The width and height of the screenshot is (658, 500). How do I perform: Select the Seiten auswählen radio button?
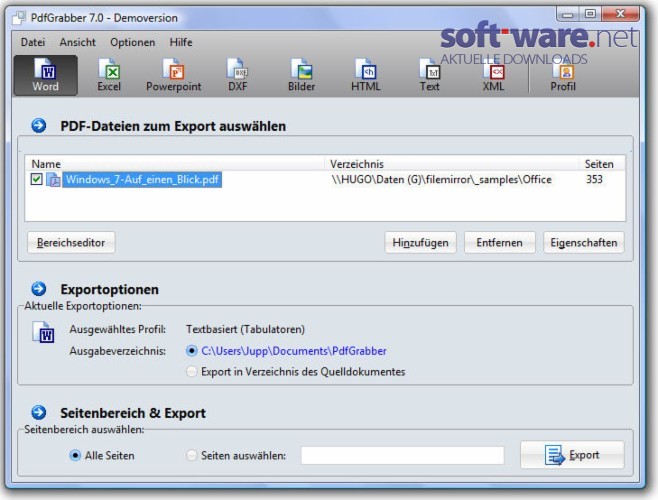(x=191, y=455)
